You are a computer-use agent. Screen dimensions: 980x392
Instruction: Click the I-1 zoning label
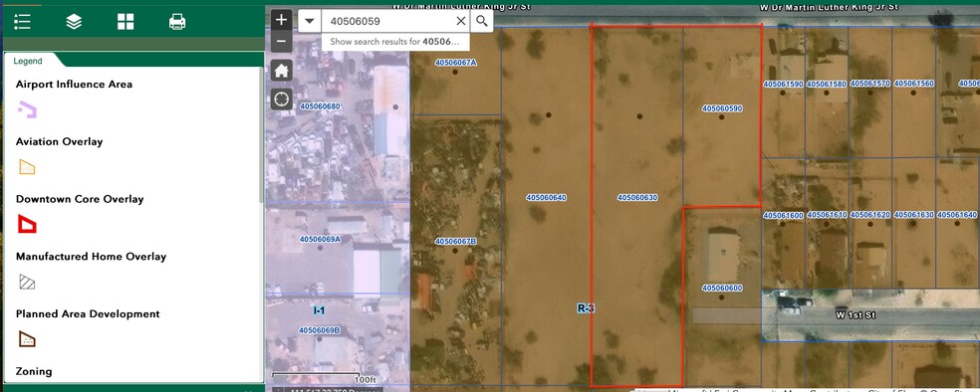[x=319, y=309]
